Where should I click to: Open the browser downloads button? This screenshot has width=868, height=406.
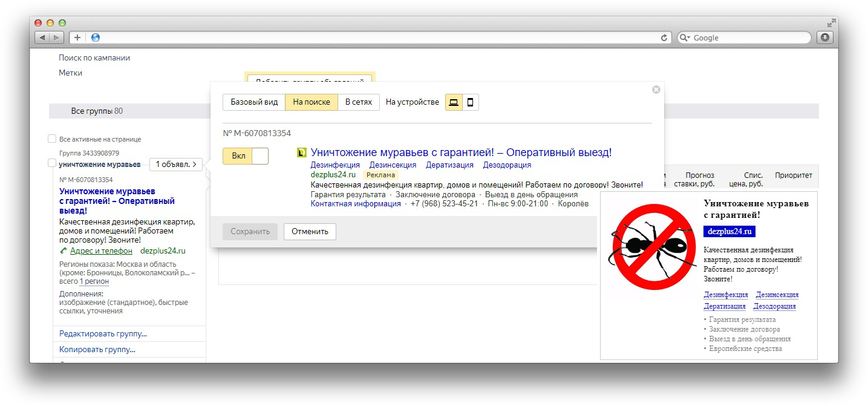click(x=824, y=38)
